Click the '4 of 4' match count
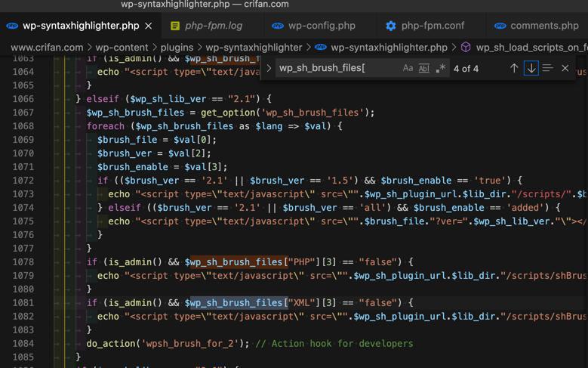 (x=466, y=69)
